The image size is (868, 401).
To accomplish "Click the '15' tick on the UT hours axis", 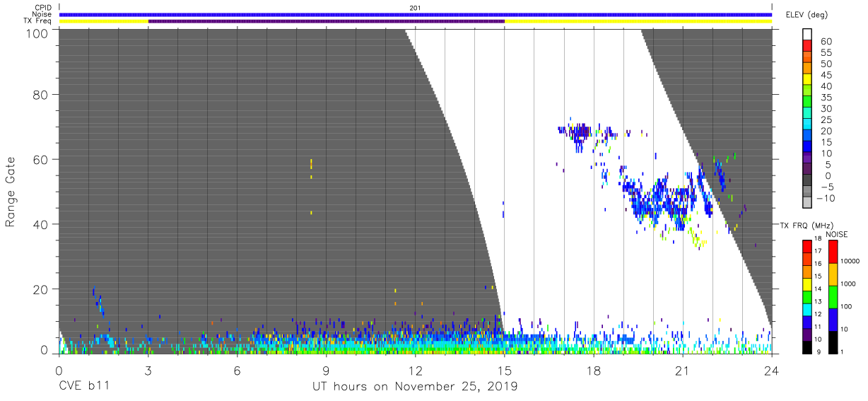I will (x=505, y=371).
